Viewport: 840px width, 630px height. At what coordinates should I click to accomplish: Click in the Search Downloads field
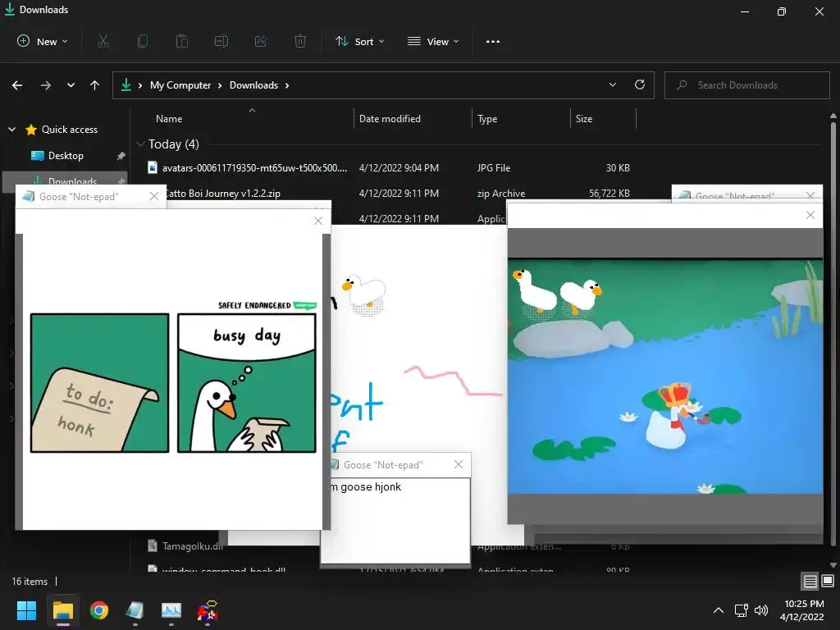point(746,85)
